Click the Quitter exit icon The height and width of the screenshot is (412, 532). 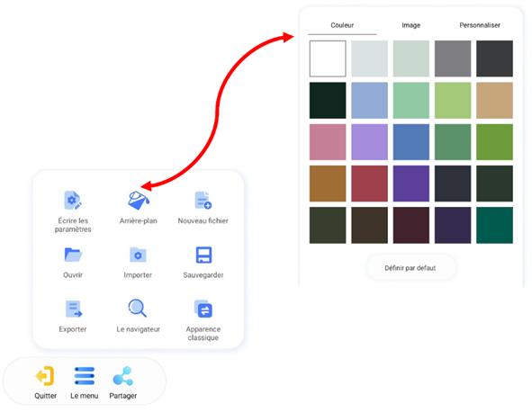click(x=45, y=376)
